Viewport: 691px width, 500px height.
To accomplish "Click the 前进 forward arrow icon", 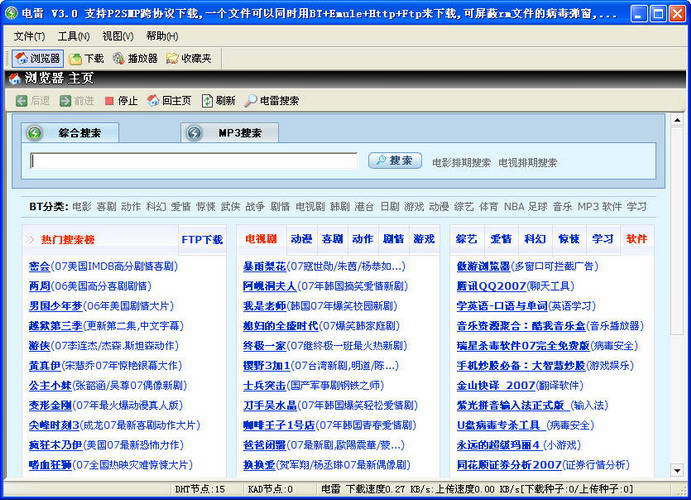I will (x=65, y=101).
